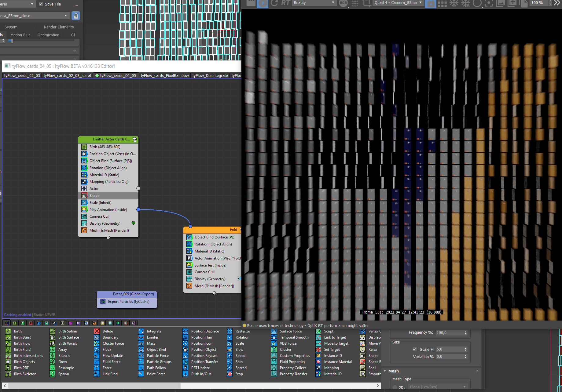Click the Smooth operator icon

(x=362, y=374)
